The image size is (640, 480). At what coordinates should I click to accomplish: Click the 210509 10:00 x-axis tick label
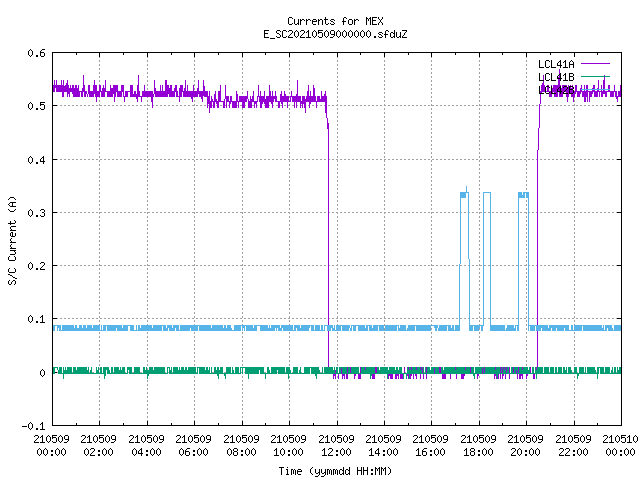288,446
